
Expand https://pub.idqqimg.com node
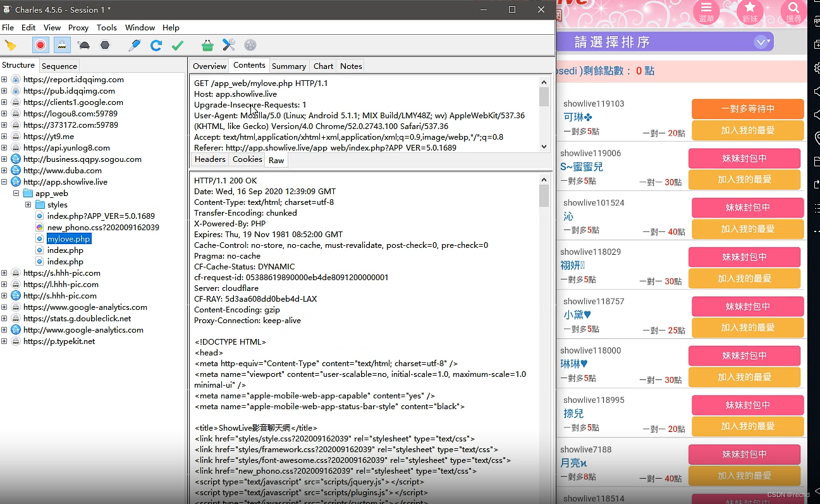[4, 91]
